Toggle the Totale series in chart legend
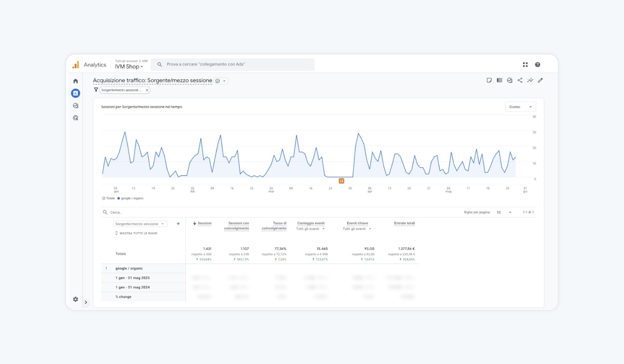Viewport: 624px width, 364px height. pos(109,198)
